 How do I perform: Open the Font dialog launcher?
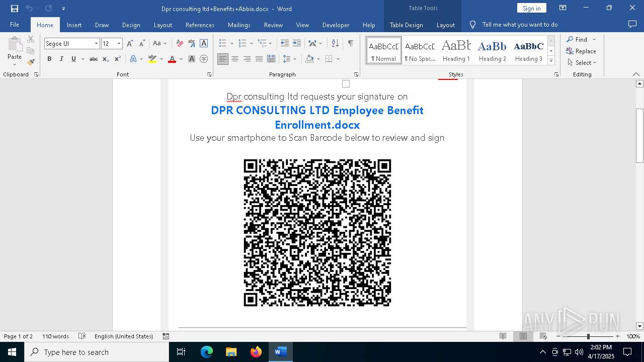(209, 74)
